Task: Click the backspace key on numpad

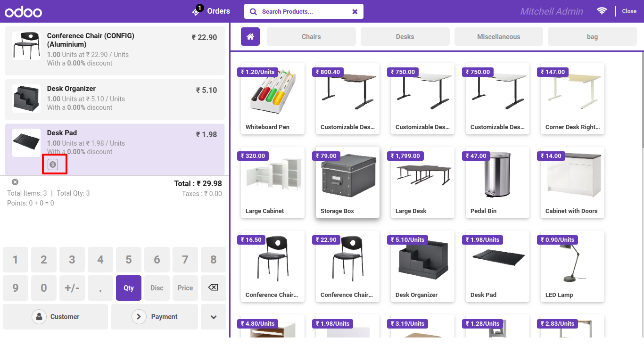Action: pos(214,288)
